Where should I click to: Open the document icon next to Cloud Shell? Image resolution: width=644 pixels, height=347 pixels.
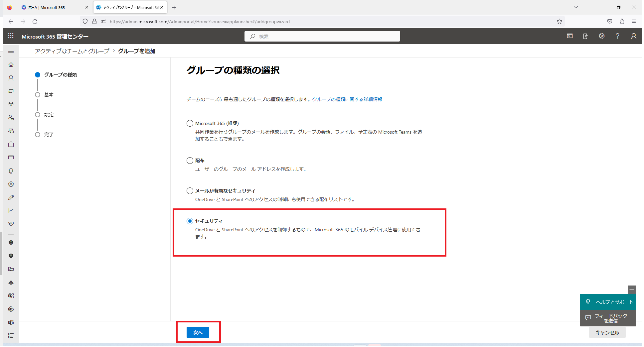586,36
